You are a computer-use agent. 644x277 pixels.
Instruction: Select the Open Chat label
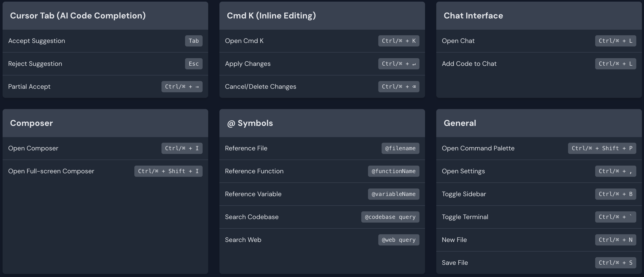point(458,41)
